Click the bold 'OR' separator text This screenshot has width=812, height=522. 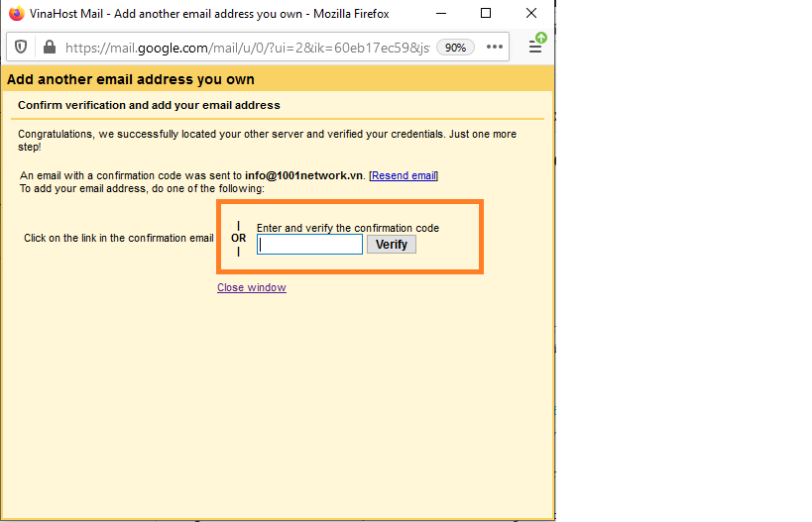click(x=238, y=238)
